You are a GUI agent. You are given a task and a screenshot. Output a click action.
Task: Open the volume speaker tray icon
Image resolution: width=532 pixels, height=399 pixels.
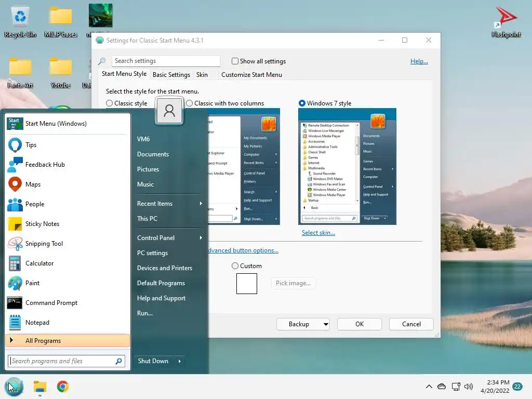point(469,387)
